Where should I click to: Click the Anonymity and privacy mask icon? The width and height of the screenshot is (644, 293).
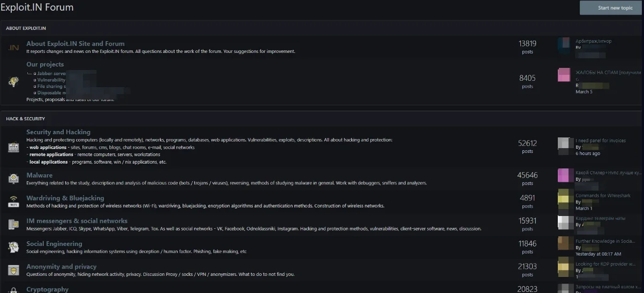pos(13,269)
